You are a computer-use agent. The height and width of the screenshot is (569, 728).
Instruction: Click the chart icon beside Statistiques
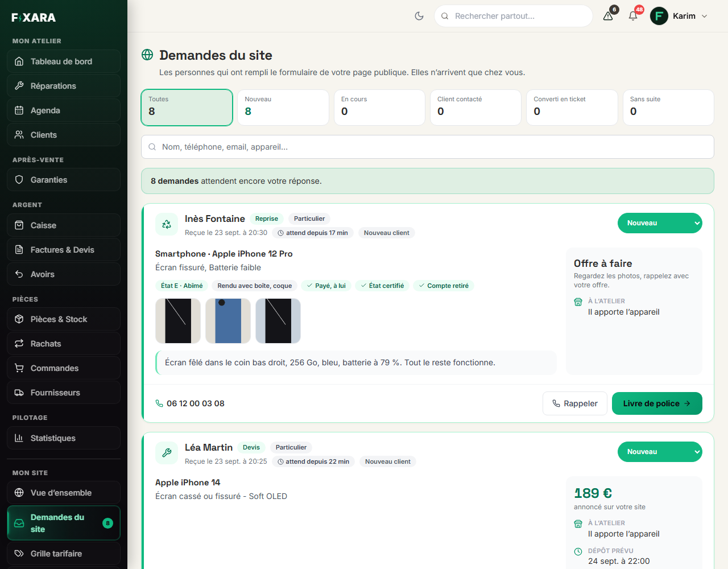coord(19,438)
